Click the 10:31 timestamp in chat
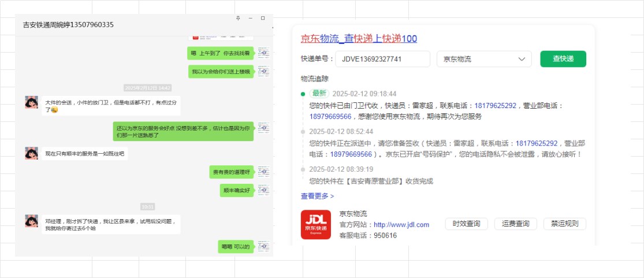 coord(147,206)
